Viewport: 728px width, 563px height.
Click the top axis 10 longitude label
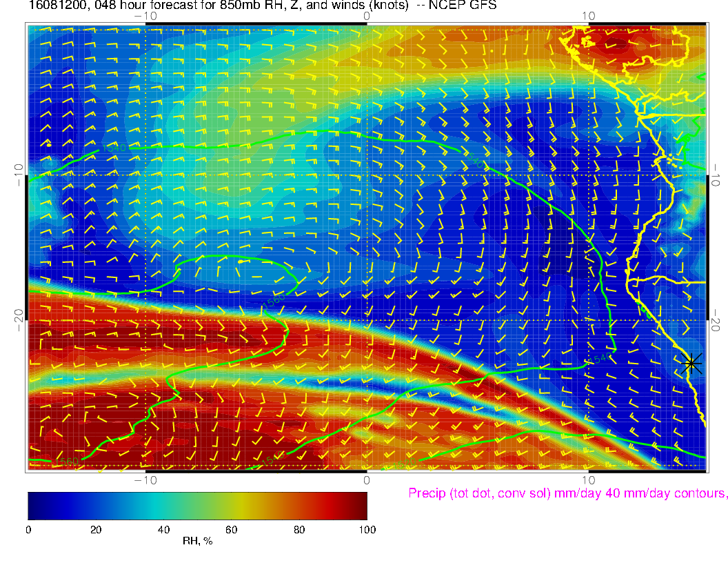588,15
